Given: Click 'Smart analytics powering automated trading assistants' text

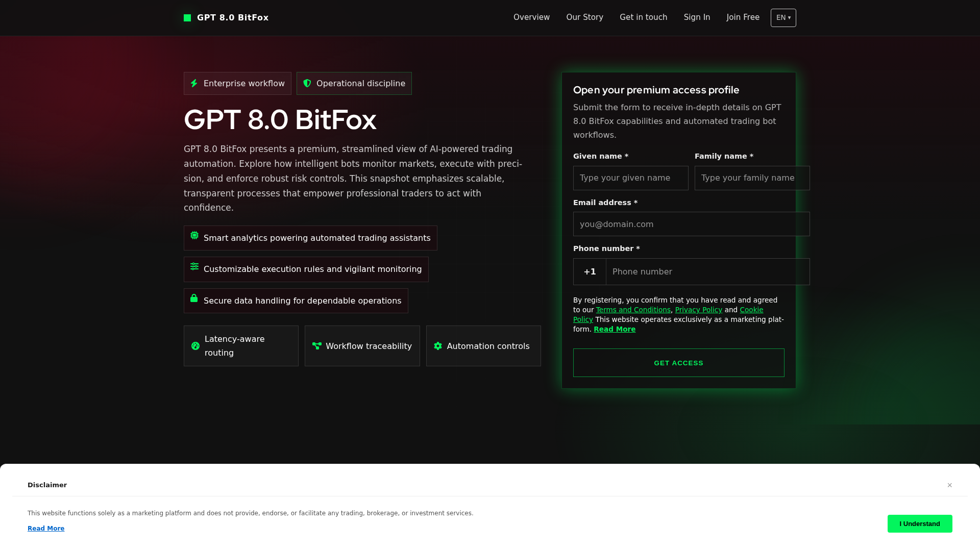Looking at the screenshot, I should (317, 238).
